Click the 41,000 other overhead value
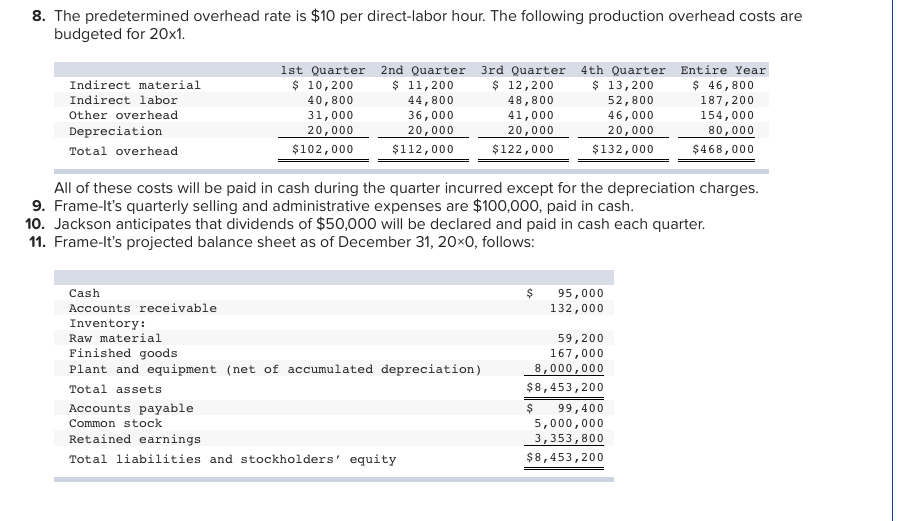This screenshot has height=521, width=923. (531, 115)
